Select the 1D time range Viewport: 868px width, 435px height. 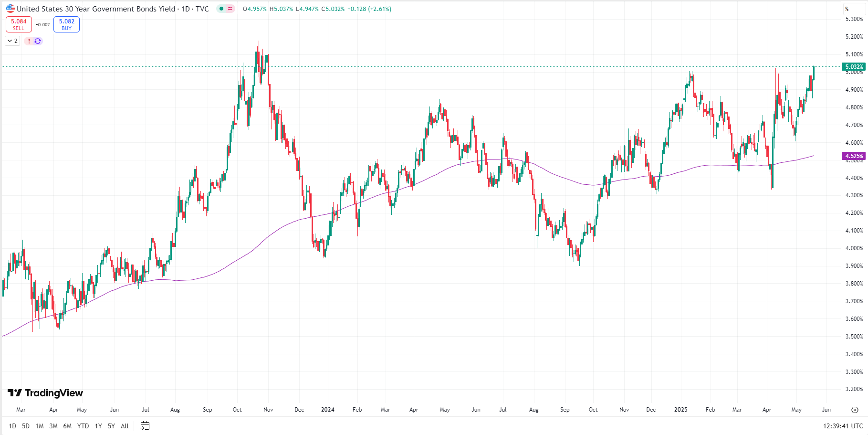coord(12,426)
